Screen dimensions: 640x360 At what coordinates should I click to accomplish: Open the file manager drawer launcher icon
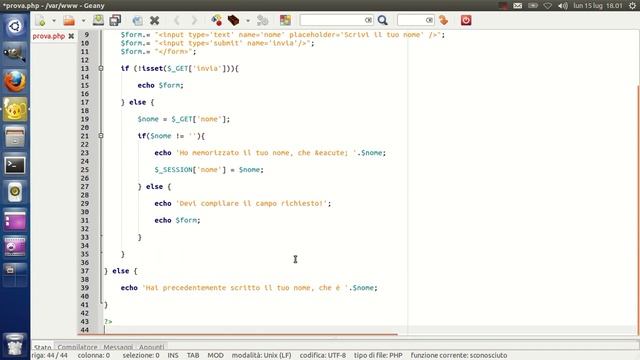coord(15,137)
